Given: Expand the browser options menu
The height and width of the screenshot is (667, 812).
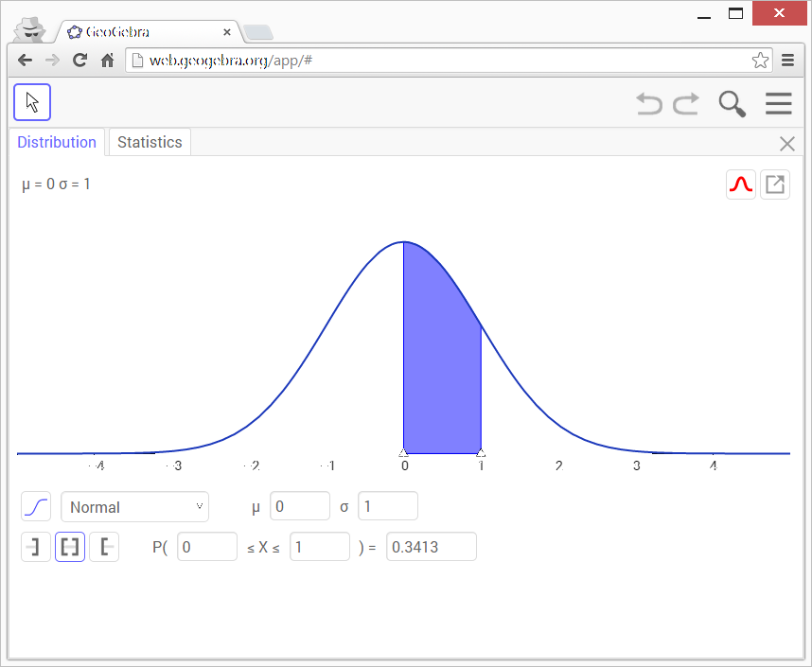Looking at the screenshot, I should click(x=788, y=60).
